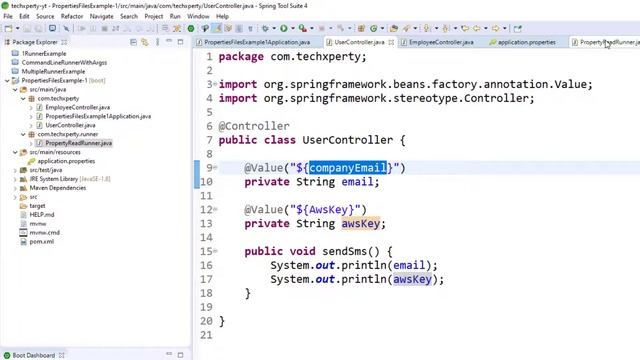Toggle Show Whitespace Characters pilcrow icon
640x360 pixels.
(x=250, y=29)
